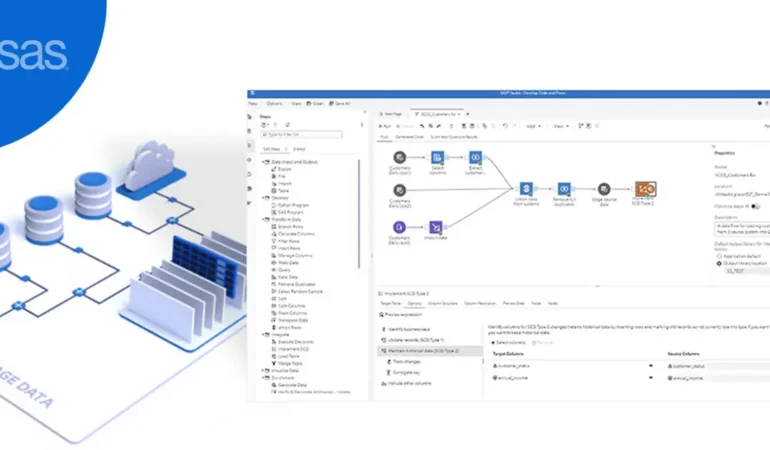The image size is (770, 450).
Task: Click the filter text field in the Steps panel
Action: point(302,134)
